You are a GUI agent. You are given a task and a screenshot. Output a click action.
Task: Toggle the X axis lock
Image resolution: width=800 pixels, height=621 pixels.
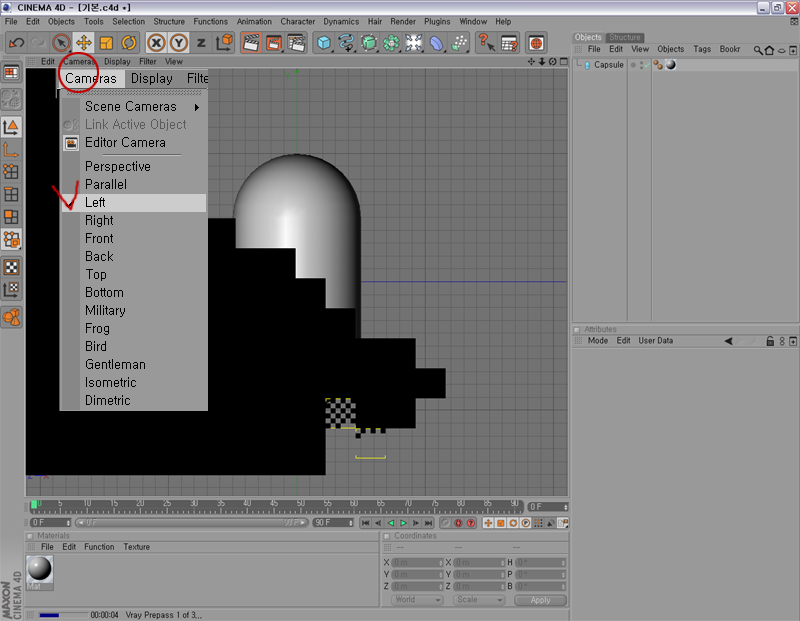point(156,43)
